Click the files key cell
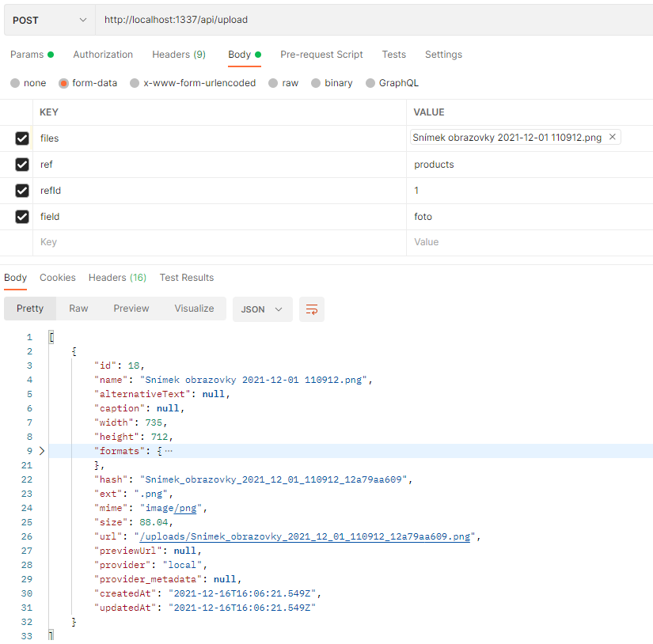Image resolution: width=653 pixels, height=644 pixels. [219, 138]
